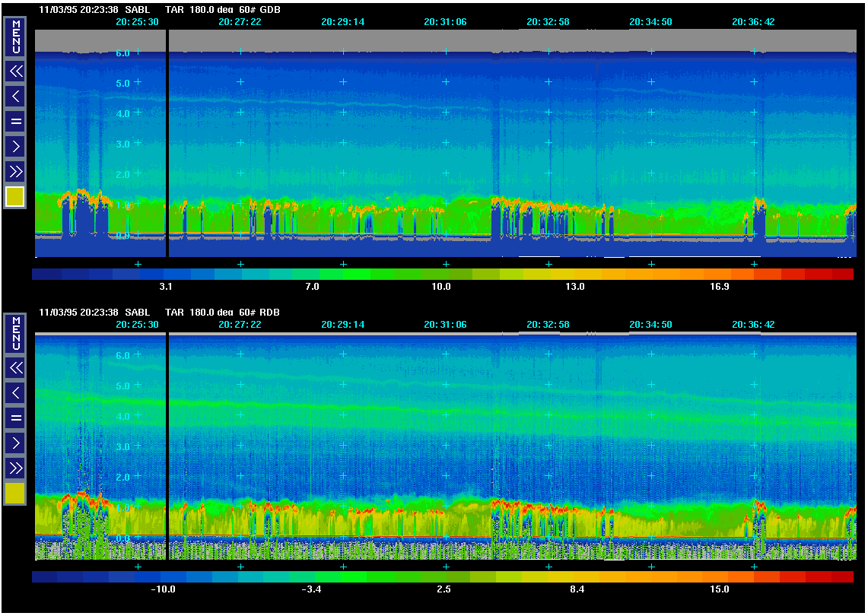The width and height of the screenshot is (868, 616).
Task: Select the 20:36:42 time marker in bottom panel
Action: pyautogui.click(x=753, y=325)
